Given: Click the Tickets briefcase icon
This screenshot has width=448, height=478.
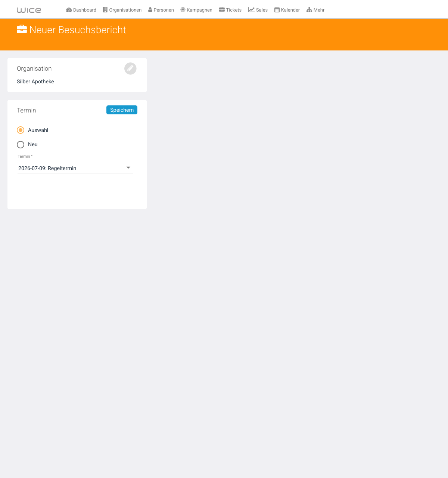Looking at the screenshot, I should click(222, 10).
